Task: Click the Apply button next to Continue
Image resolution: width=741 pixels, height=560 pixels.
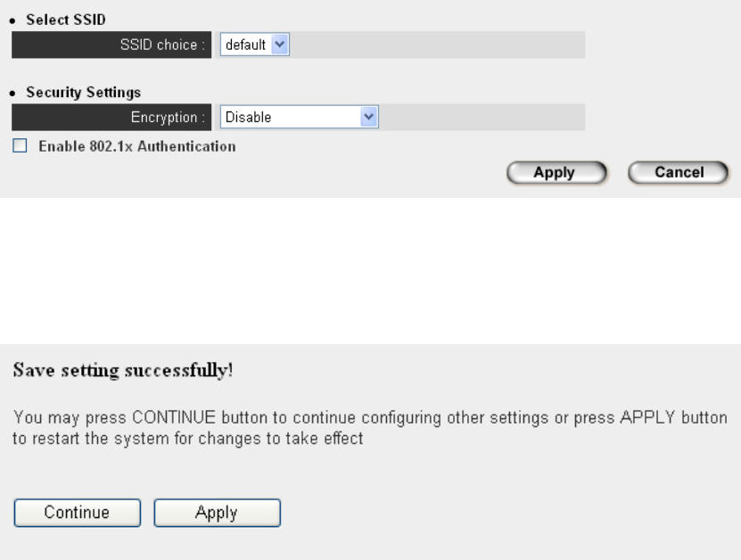Action: [x=218, y=513]
